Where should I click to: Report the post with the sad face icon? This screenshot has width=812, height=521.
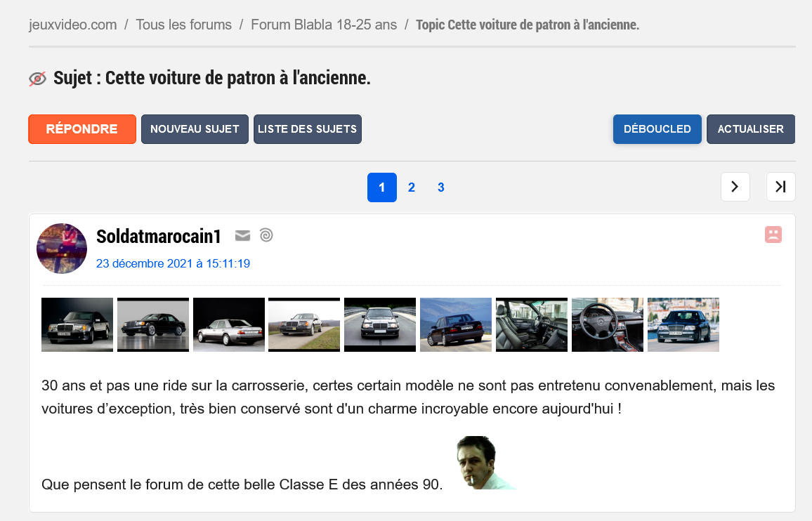(x=773, y=235)
